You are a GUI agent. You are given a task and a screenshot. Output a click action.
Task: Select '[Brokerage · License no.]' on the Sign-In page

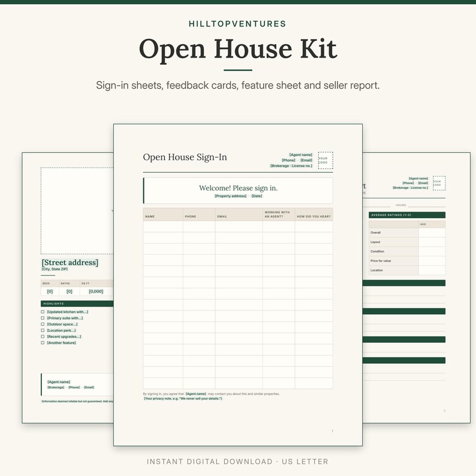pos(291,165)
